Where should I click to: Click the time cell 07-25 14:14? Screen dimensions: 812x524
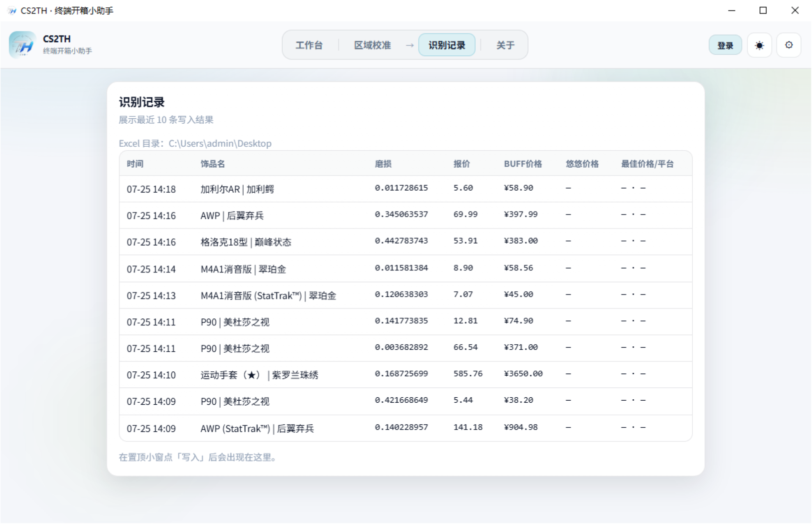151,269
